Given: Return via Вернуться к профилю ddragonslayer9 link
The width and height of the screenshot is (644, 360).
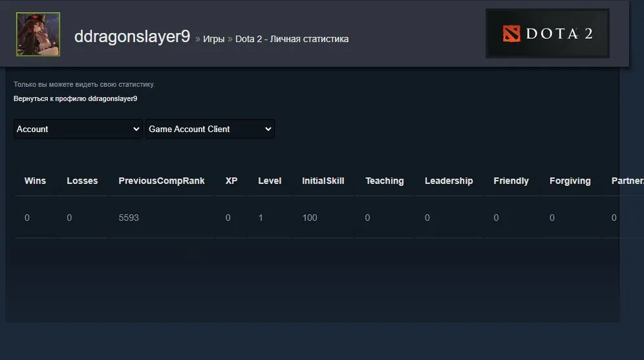Looking at the screenshot, I should [75, 99].
